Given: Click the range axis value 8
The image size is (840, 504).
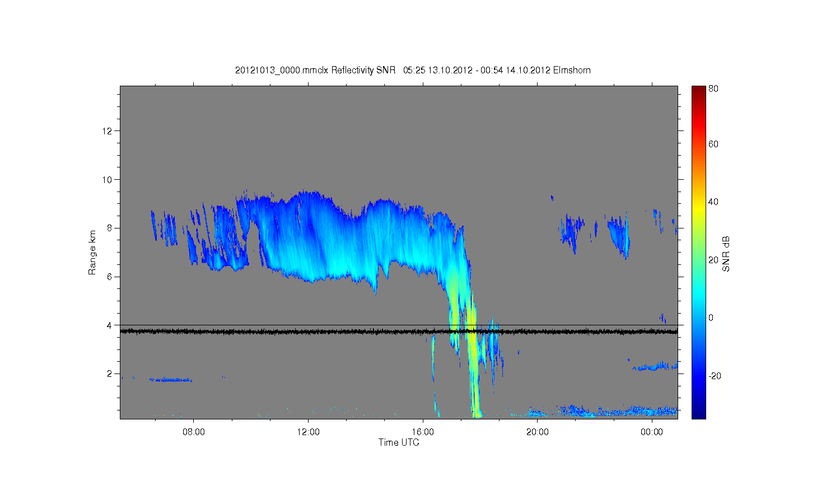Looking at the screenshot, I should 110,228.
